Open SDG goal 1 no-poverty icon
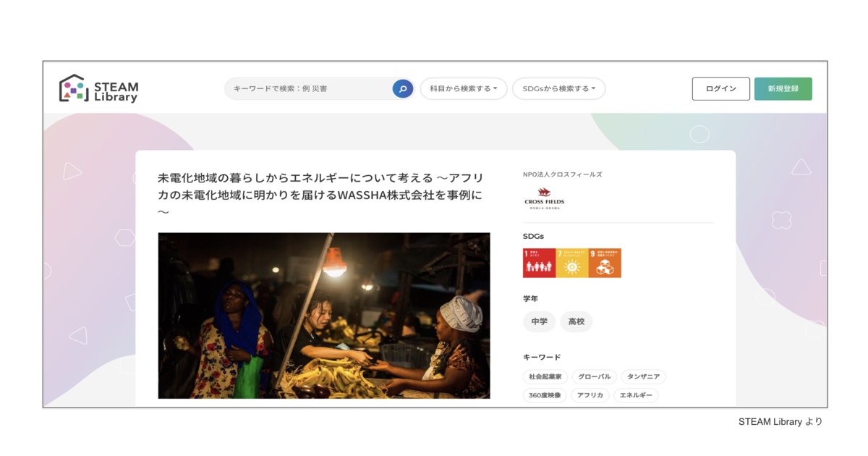Screen dimensions: 868x456 pyautogui.click(x=539, y=263)
